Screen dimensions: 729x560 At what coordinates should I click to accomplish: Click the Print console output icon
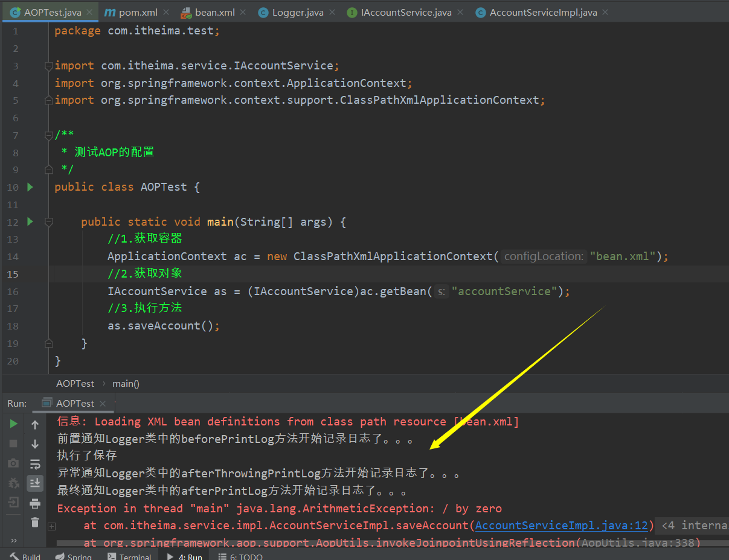pyautogui.click(x=35, y=503)
